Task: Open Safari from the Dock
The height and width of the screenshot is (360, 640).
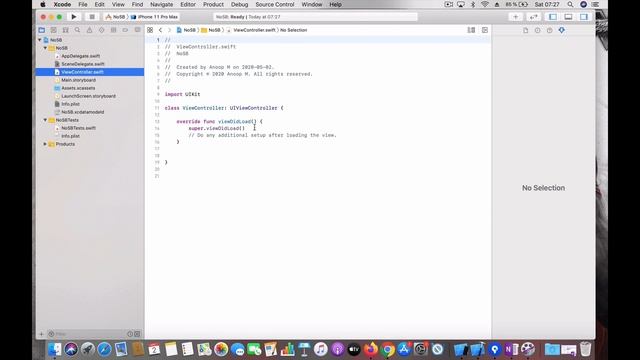Action: pos(104,349)
